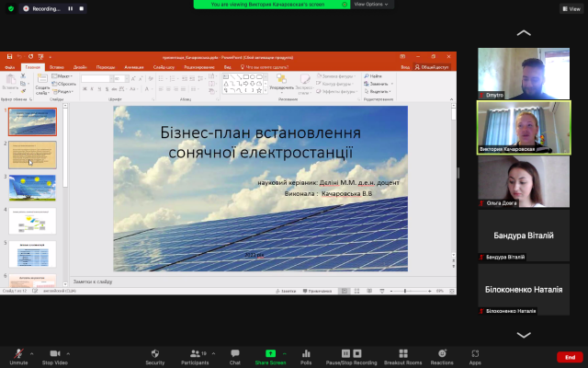Switch to slide sorter view icon

point(356,291)
